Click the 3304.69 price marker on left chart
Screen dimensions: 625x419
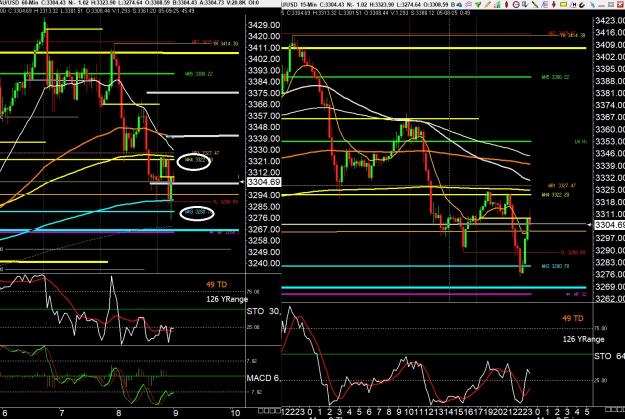(264, 182)
